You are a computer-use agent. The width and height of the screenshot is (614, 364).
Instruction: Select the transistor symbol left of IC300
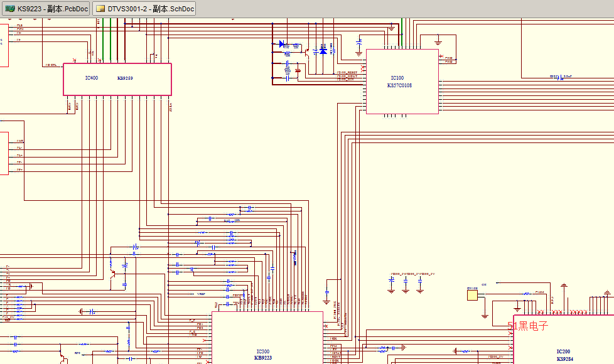[113, 274]
